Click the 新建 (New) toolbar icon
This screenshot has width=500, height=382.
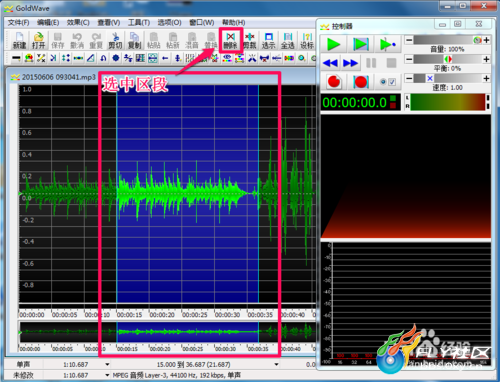click(x=19, y=40)
